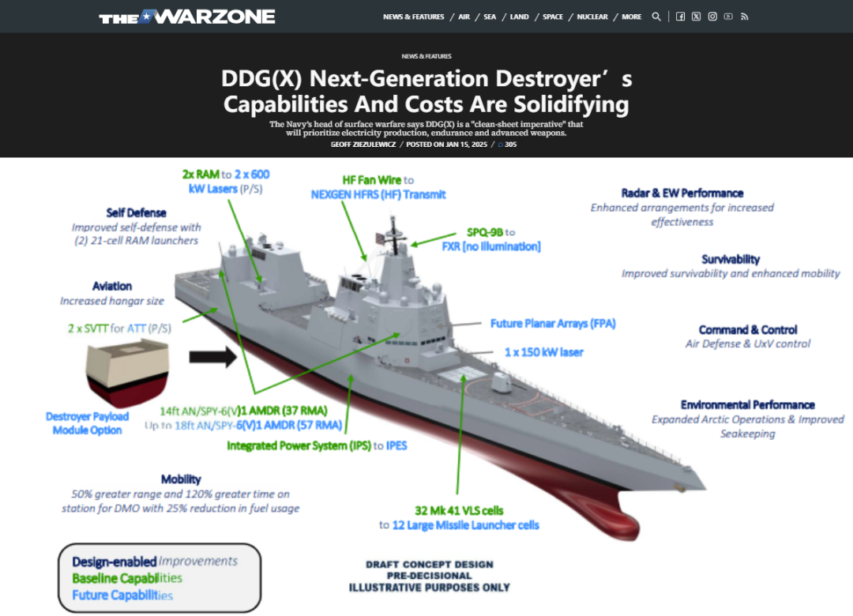This screenshot has width=853, height=616.
Task: Open The War Zone home logo
Action: tap(186, 17)
